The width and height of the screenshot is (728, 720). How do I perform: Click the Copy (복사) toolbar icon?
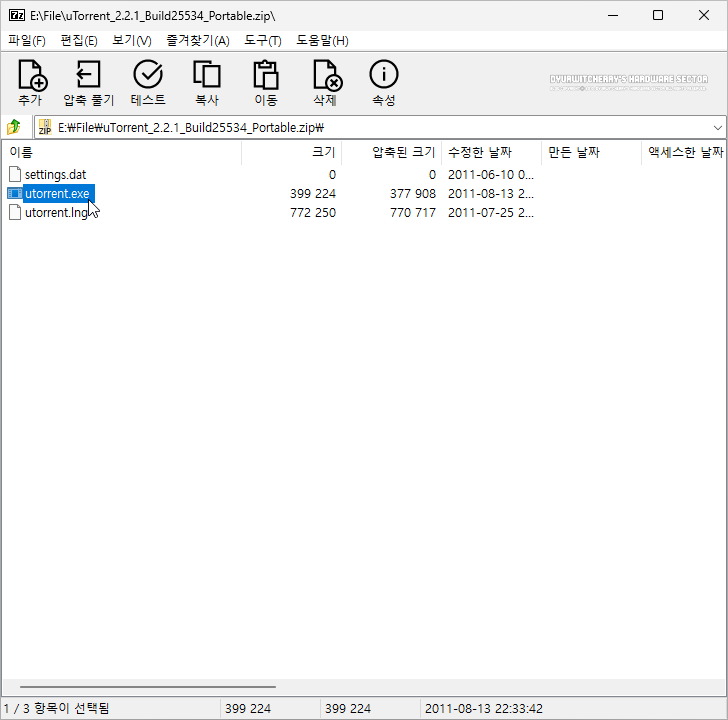point(207,75)
